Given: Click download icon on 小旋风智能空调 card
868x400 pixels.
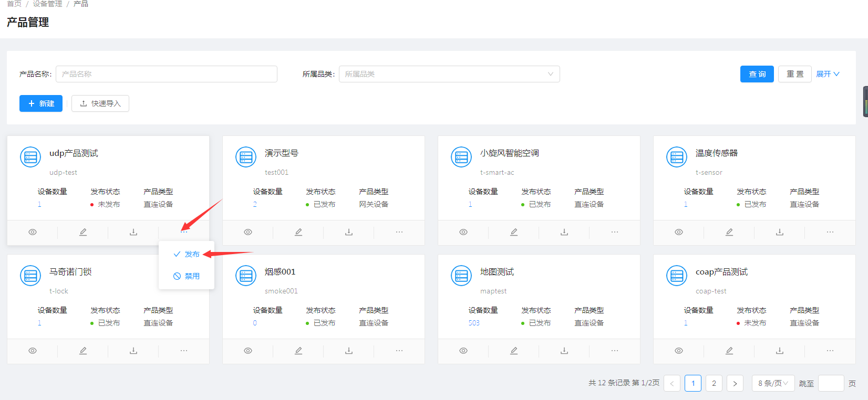Looking at the screenshot, I should [564, 232].
